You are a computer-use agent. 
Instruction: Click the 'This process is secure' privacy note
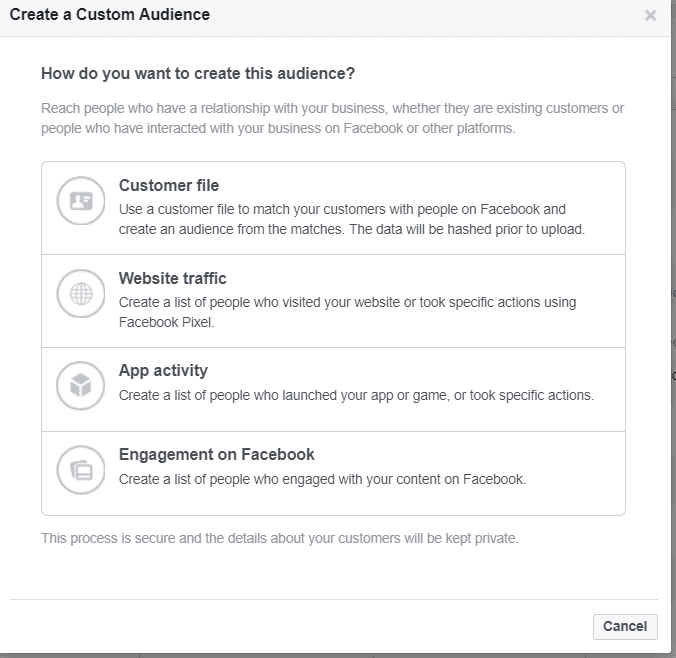[x=279, y=538]
